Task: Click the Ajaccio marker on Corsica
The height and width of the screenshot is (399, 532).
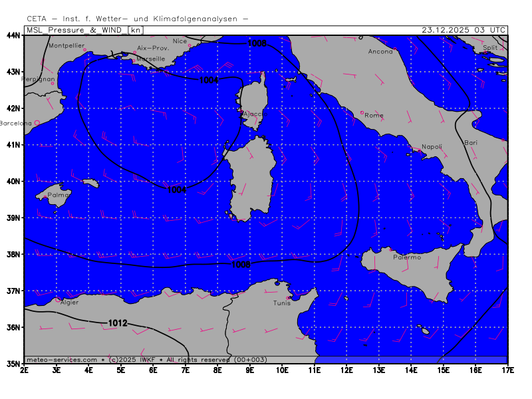Action: [x=244, y=113]
